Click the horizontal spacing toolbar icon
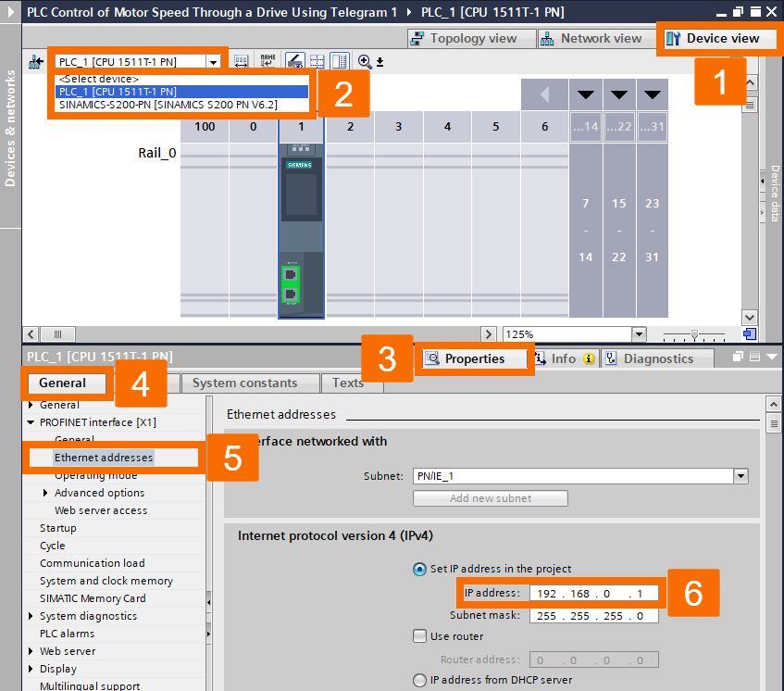This screenshot has height=691, width=784. (x=240, y=61)
